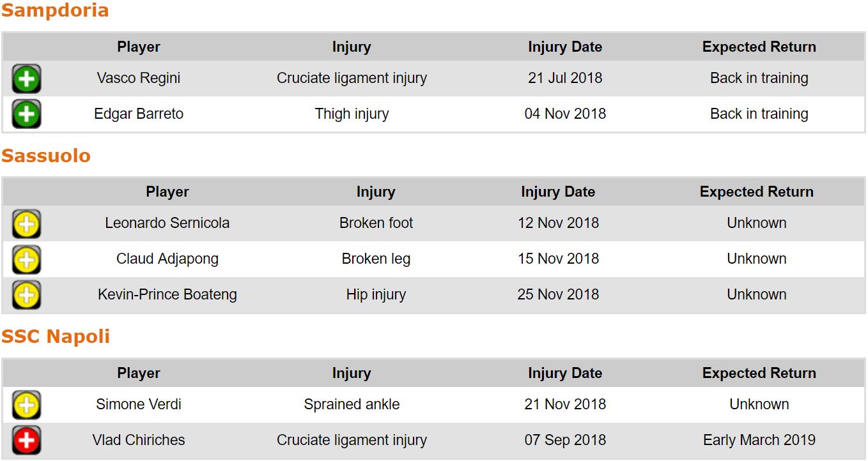Screen dimensions: 868x461
Task: Click green status icon beside Vasco Regini
Action: coord(26,79)
